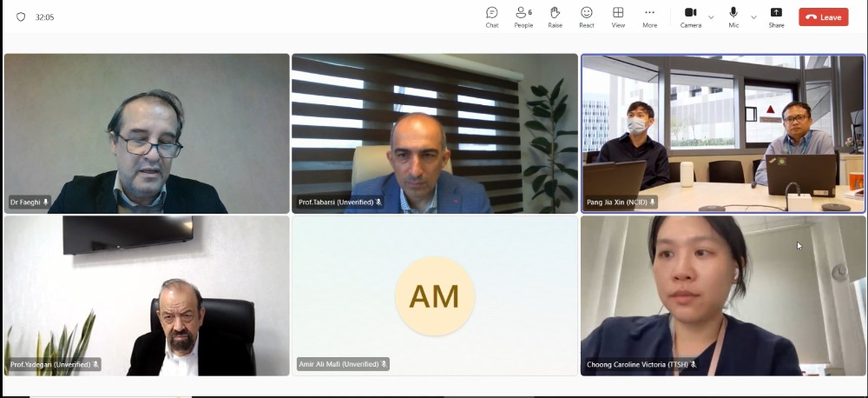Raise your hand in the meeting

coord(555,17)
